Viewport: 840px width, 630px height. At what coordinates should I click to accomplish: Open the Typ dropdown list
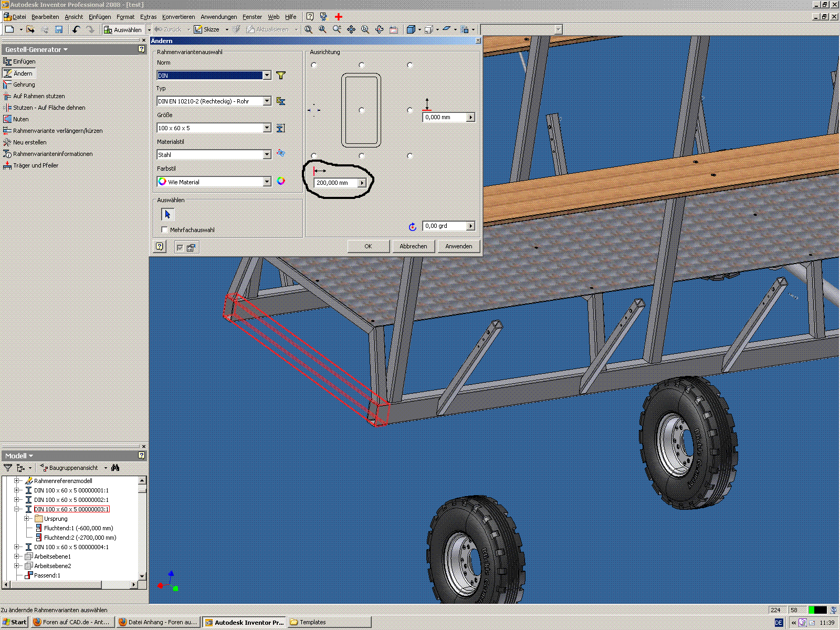[267, 101]
